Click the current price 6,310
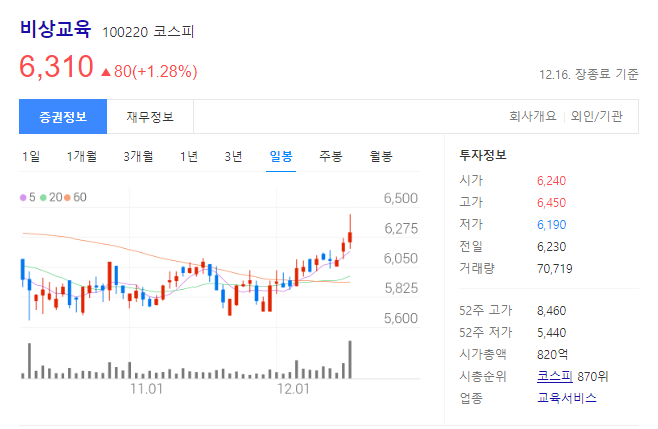This screenshot has height=429, width=658. [56, 67]
